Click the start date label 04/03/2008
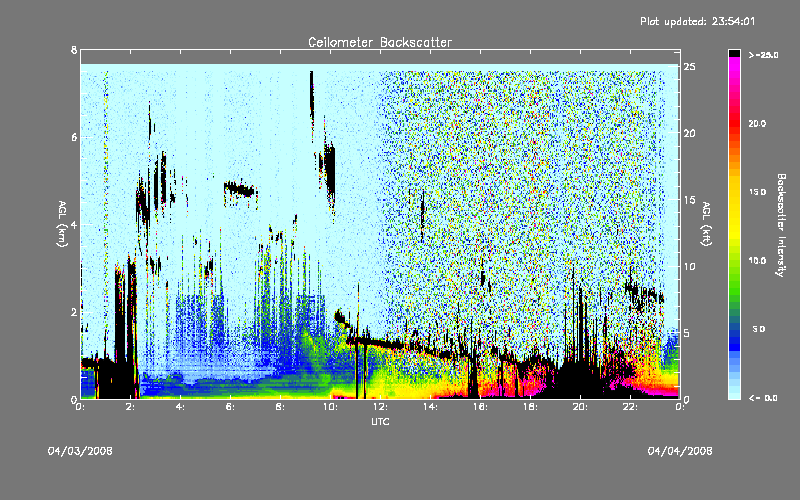Screen dimensions: 800x500 80,451
